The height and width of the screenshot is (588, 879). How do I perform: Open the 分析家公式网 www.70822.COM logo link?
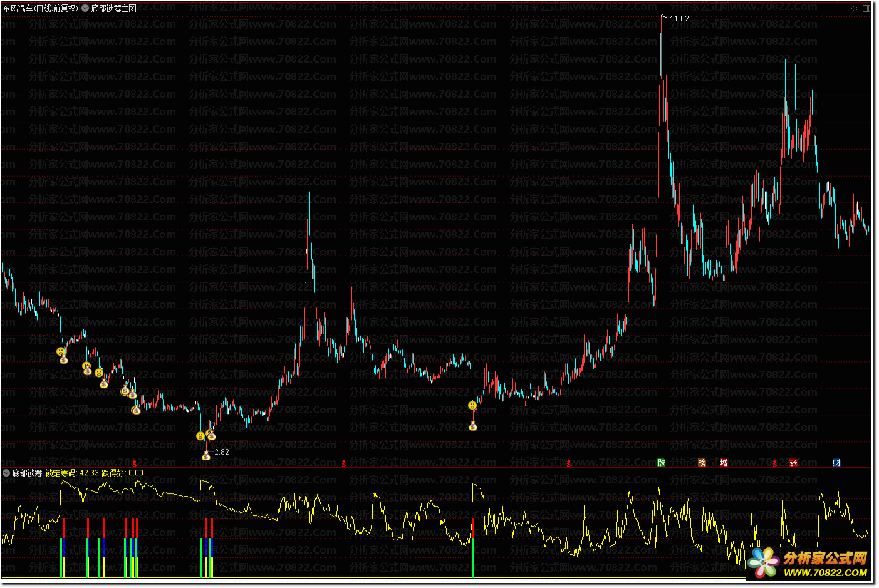click(808, 563)
